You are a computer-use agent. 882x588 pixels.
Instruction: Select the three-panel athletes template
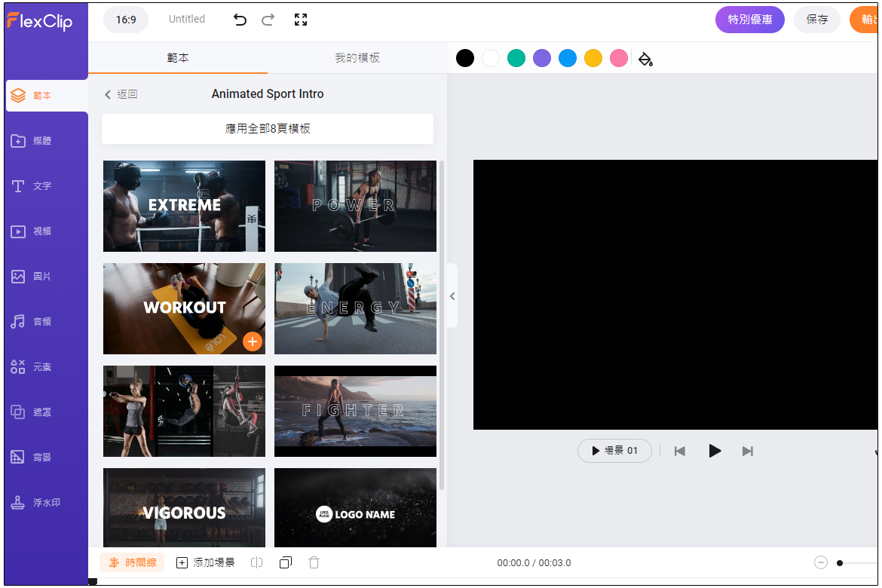click(185, 412)
